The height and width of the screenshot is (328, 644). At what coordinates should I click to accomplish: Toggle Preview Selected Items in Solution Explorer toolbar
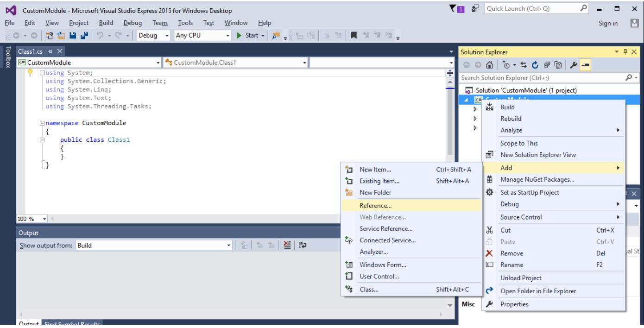pos(585,65)
